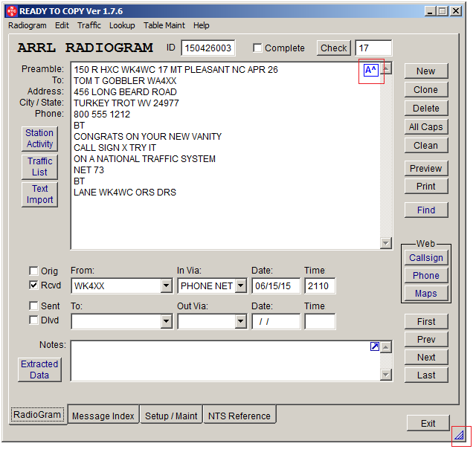Open the Out Via dropdown
The image size is (476, 452).
tap(240, 322)
